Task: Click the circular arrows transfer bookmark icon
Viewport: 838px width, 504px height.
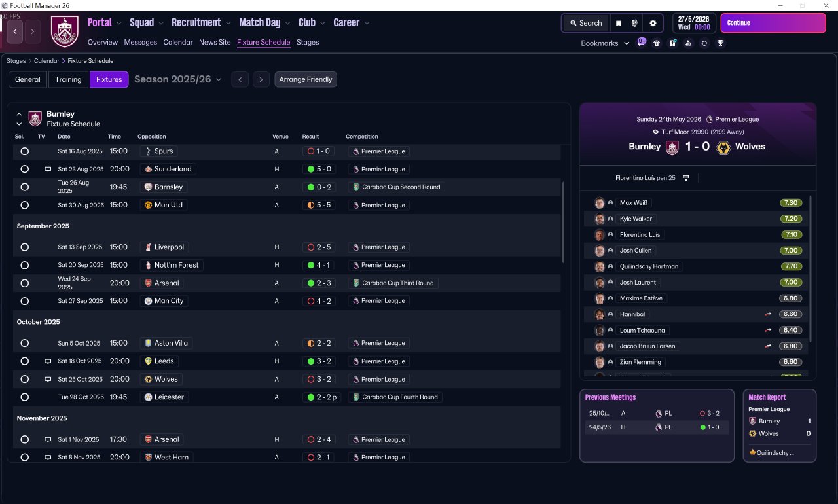Action: point(704,43)
